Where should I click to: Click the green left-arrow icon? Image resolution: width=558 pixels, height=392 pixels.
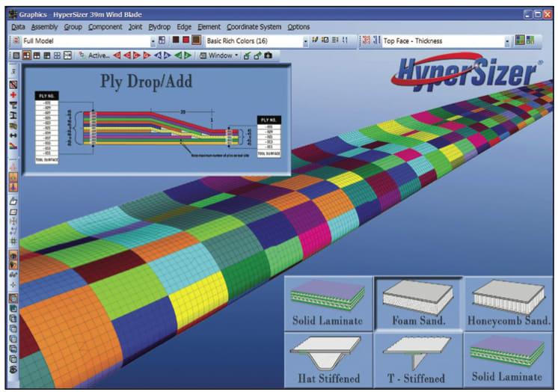click(x=178, y=55)
